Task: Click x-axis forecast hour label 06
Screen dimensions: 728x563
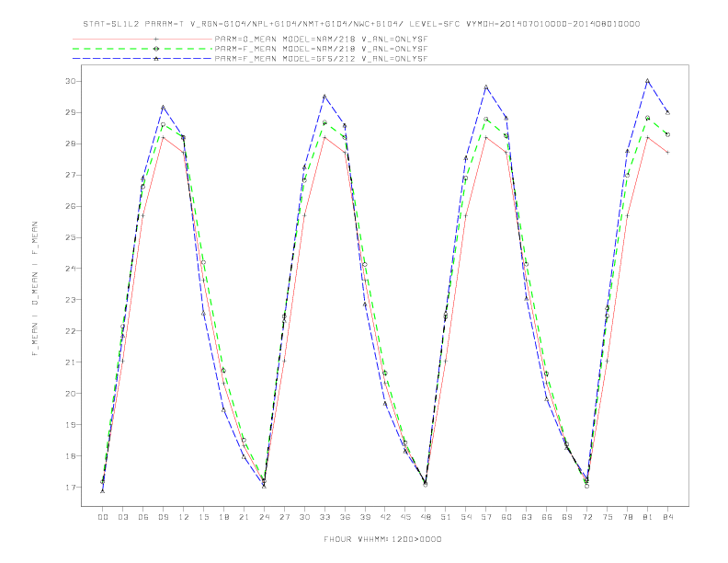Action: pyautogui.click(x=143, y=517)
